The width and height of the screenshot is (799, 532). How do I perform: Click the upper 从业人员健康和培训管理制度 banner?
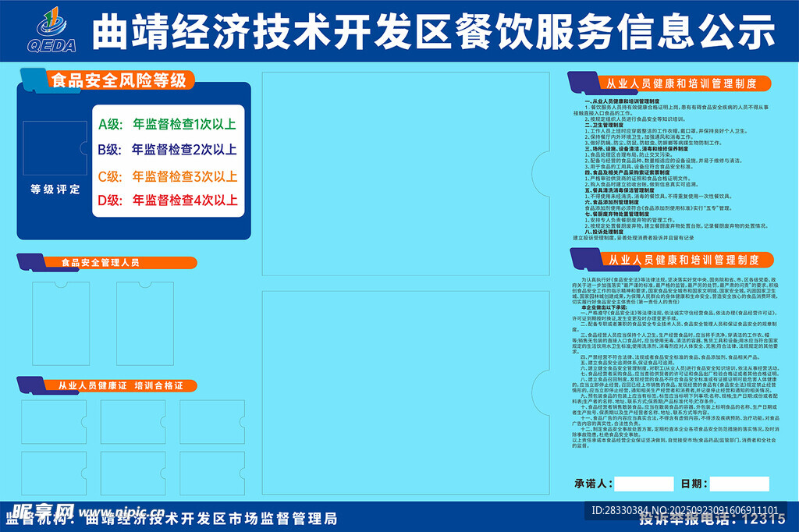click(x=675, y=83)
